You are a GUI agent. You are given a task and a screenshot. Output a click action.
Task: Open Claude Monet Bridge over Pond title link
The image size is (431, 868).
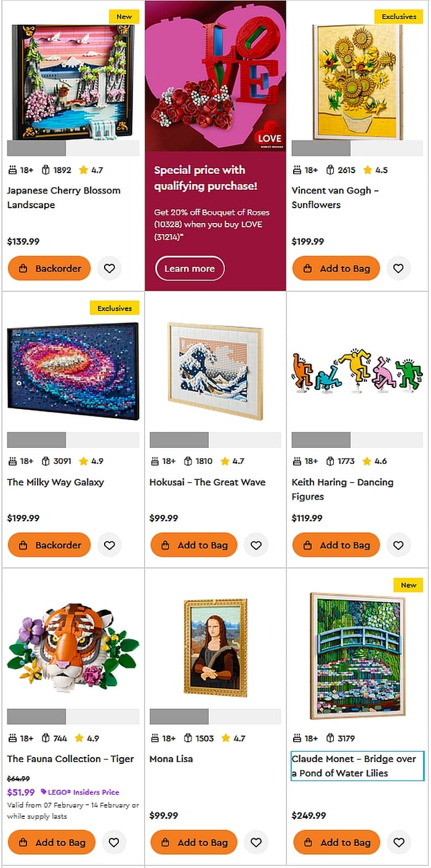pyautogui.click(x=354, y=766)
